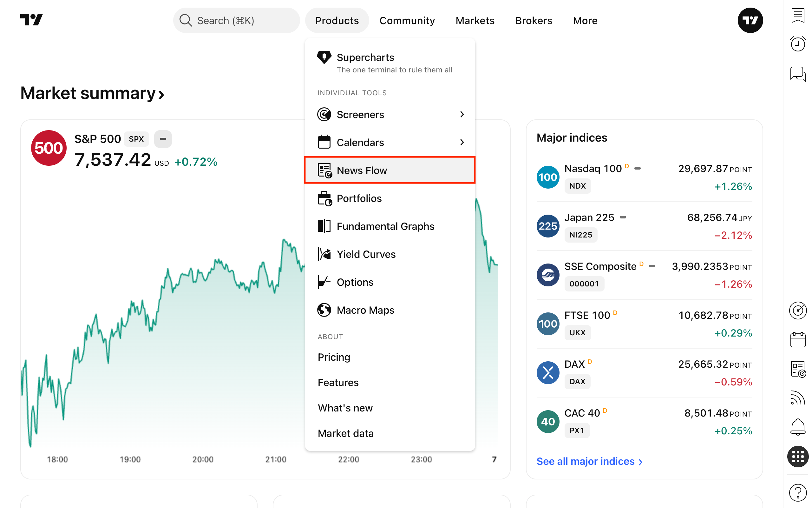Image resolution: width=812 pixels, height=508 pixels.
Task: Click the Supercharts diamond icon
Action: [x=324, y=57]
